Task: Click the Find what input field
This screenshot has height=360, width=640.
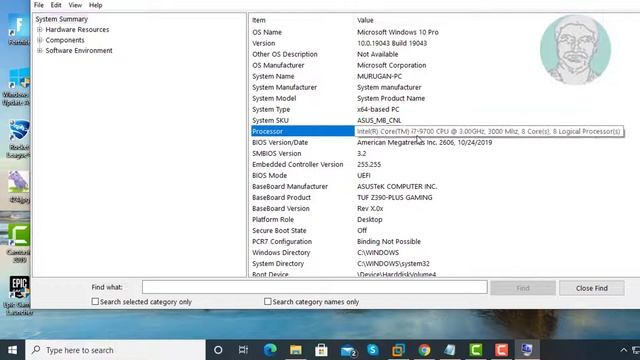Action: pyautogui.click(x=315, y=287)
